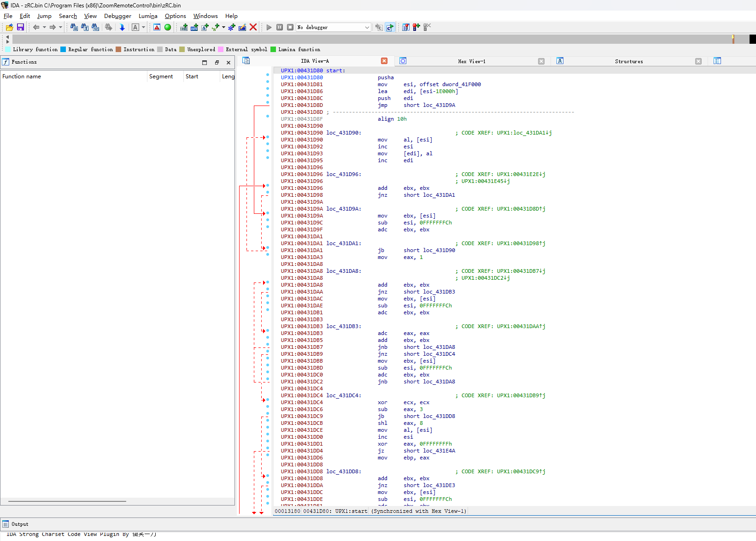
Task: Save the database with the floppy icon
Action: click(x=20, y=27)
